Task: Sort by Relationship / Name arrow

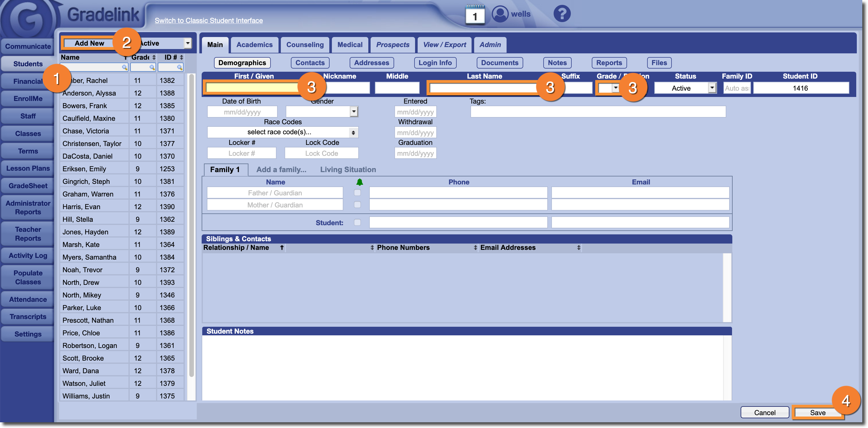Action: (282, 248)
